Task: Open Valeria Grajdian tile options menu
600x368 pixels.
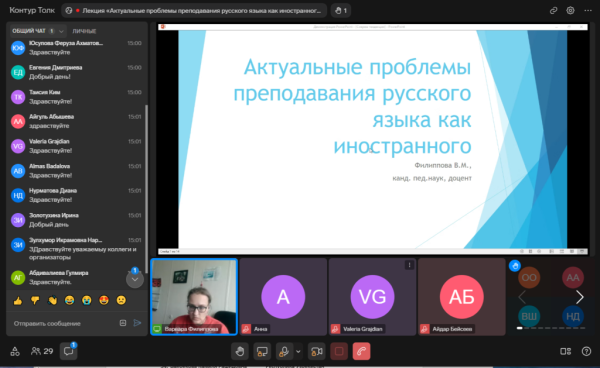Action: [409, 265]
